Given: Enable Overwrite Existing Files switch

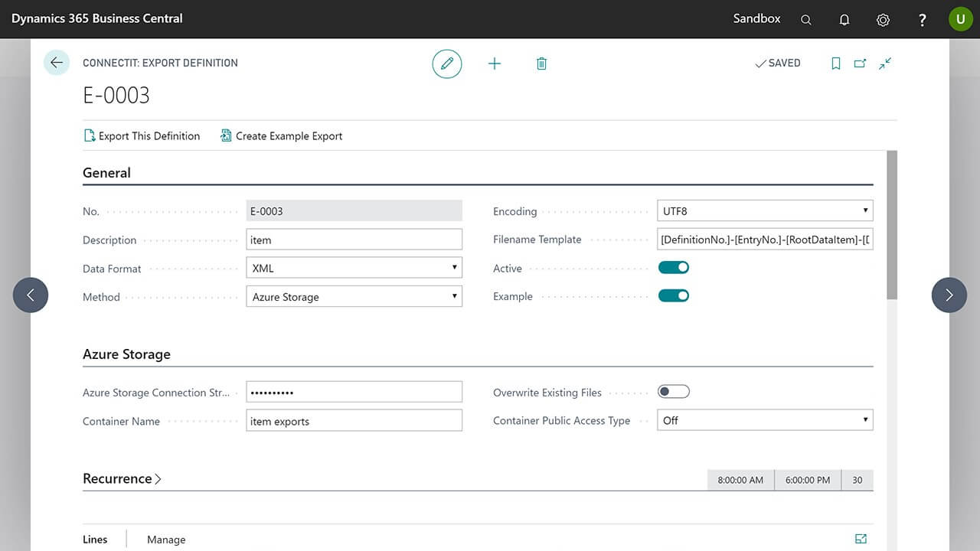Looking at the screenshot, I should (674, 392).
